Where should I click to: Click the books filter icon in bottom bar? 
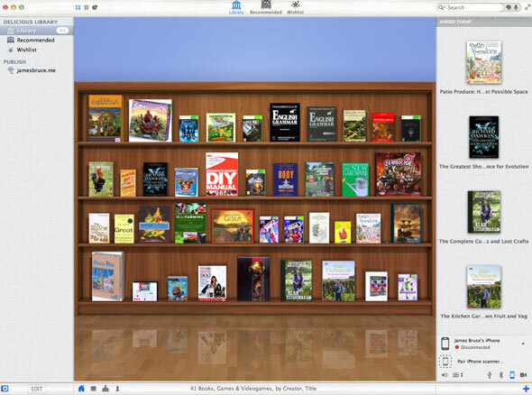tap(93, 388)
